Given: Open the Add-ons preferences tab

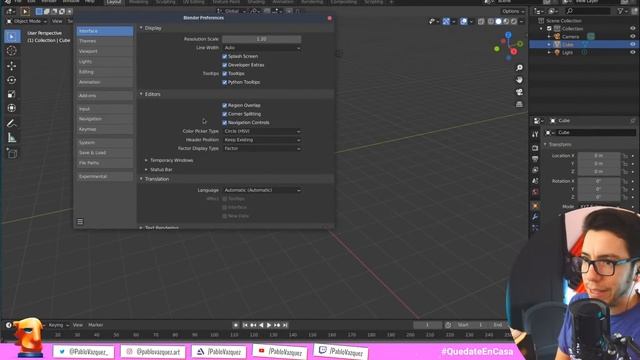Looking at the screenshot, I should click(104, 95).
